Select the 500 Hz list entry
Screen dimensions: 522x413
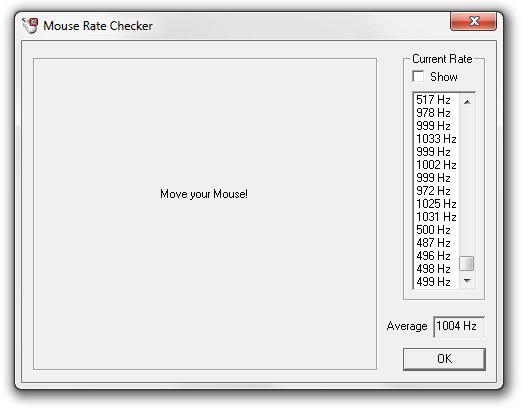coord(436,230)
